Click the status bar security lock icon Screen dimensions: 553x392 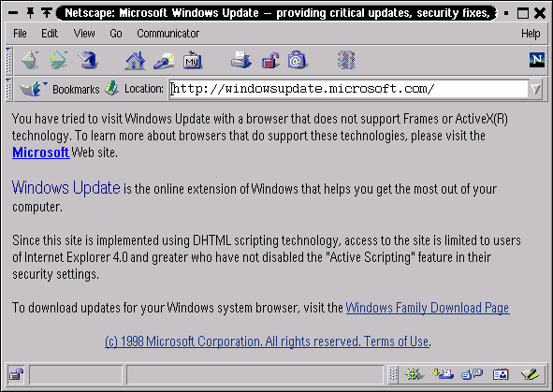[16, 374]
